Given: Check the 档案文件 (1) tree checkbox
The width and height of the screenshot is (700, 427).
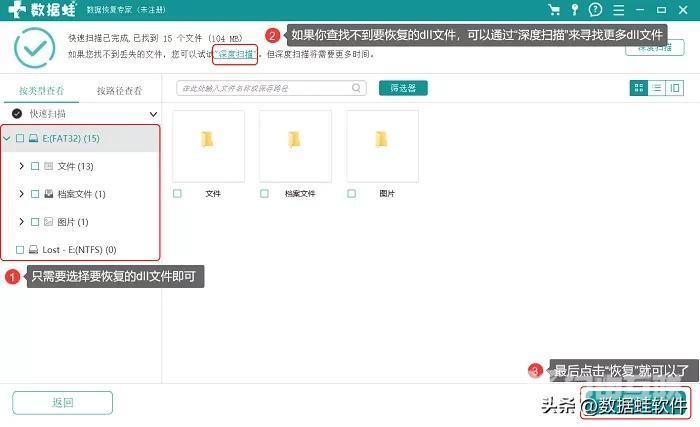Looking at the screenshot, I should tap(35, 194).
